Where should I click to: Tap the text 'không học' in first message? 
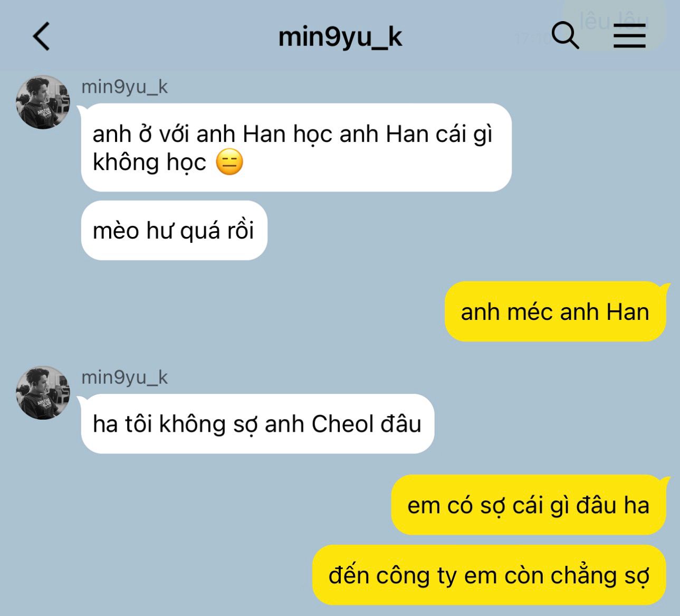[x=149, y=163]
